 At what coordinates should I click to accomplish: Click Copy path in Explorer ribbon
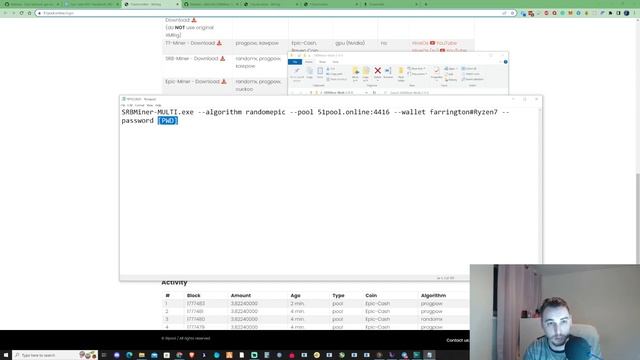point(335,74)
